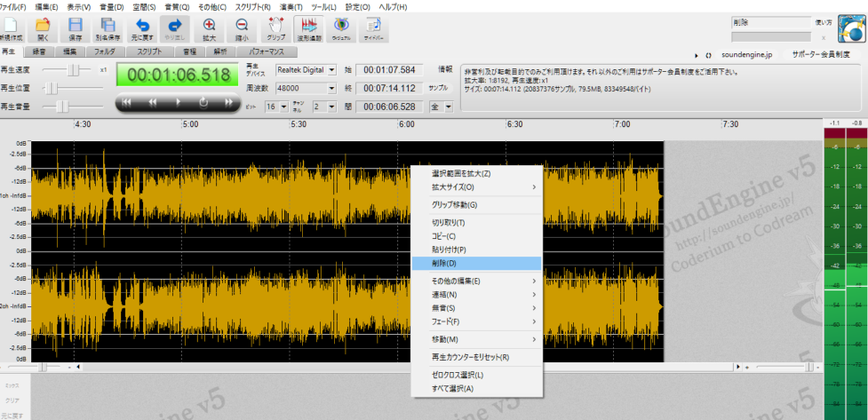
Task: Open the 全 selection dropdown
Action: tap(449, 107)
